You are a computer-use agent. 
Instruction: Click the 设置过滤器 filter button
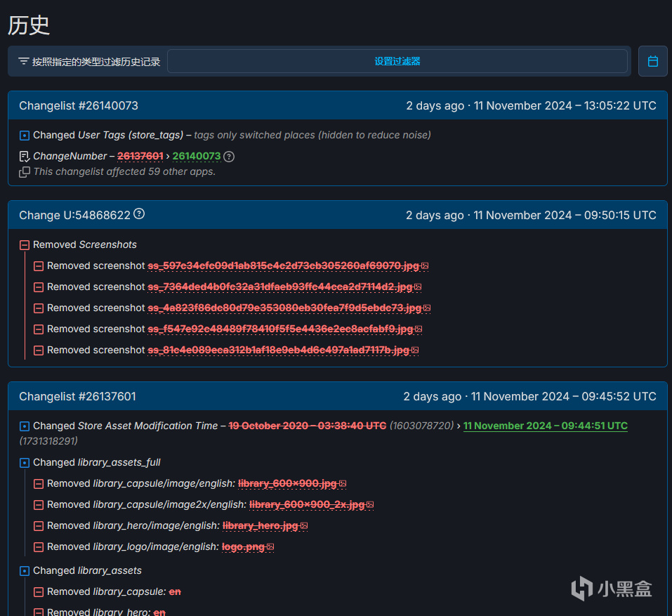pos(397,61)
